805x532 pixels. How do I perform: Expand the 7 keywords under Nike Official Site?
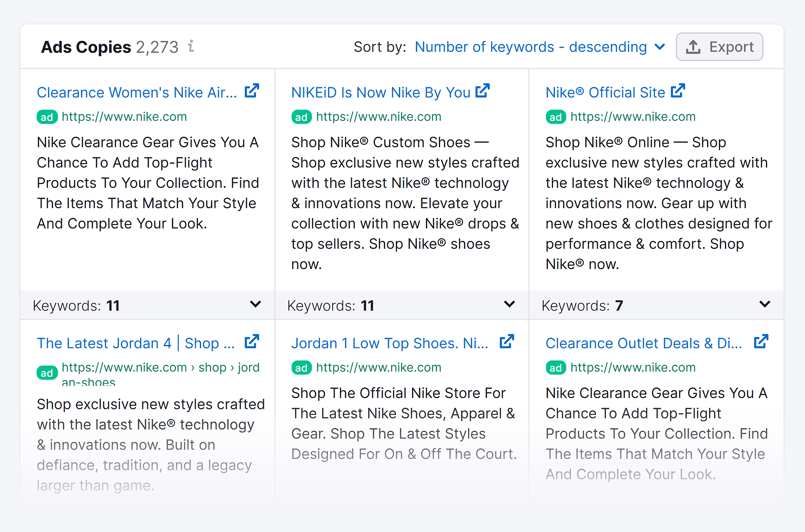[x=765, y=304]
